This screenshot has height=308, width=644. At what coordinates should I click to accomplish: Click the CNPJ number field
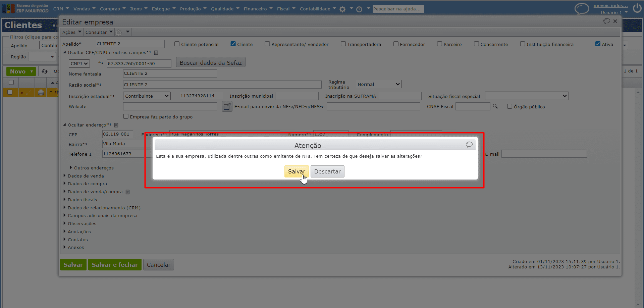[x=139, y=63]
